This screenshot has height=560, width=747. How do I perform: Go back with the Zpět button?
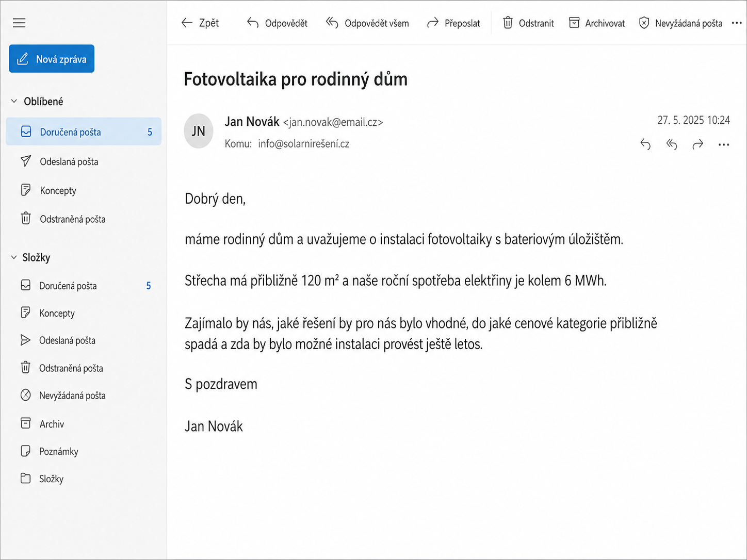(200, 23)
